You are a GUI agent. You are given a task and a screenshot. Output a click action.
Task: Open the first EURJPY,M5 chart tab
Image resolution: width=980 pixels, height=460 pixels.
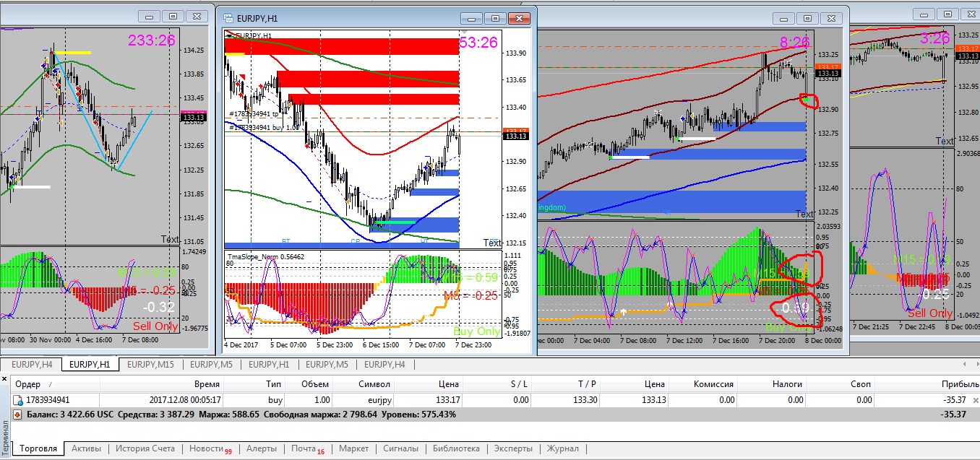click(212, 365)
